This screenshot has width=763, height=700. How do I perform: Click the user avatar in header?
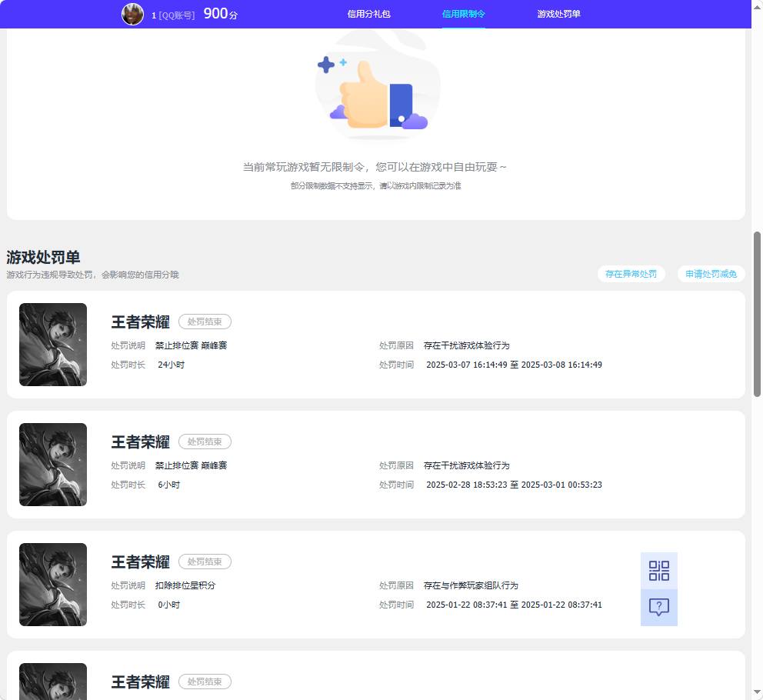point(132,14)
